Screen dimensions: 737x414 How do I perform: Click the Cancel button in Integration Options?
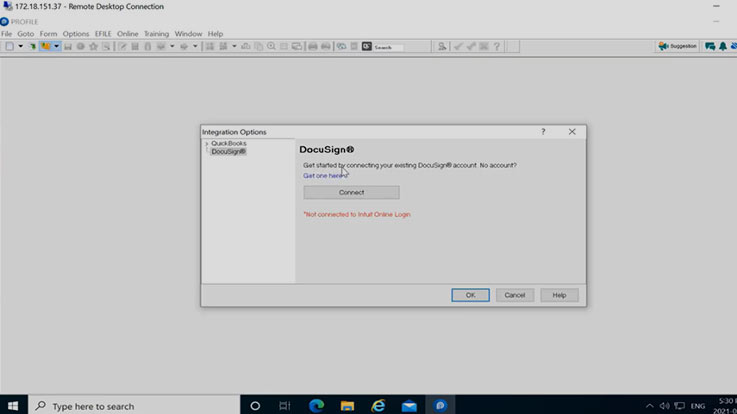[515, 295]
